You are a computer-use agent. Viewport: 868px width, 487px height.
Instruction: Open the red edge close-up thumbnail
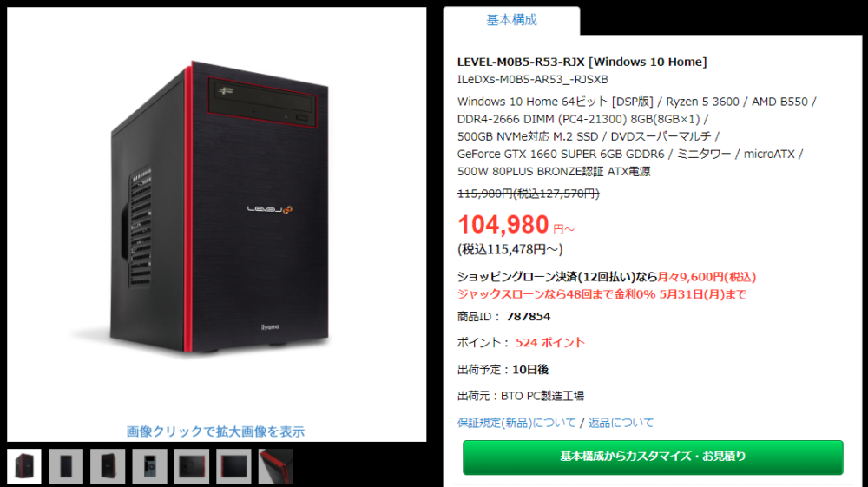tap(276, 466)
